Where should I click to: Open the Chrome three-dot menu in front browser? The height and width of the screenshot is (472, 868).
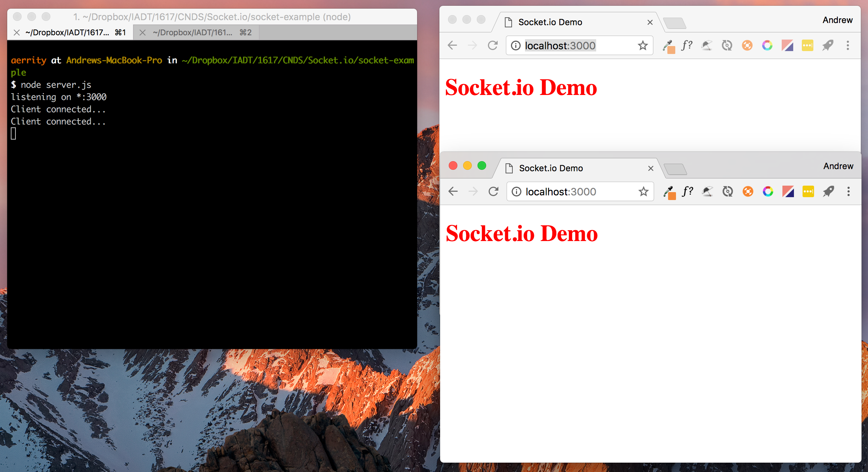849,191
